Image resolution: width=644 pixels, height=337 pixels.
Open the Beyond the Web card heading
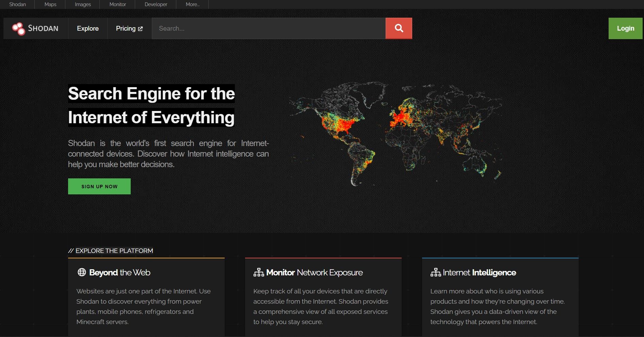(x=119, y=272)
